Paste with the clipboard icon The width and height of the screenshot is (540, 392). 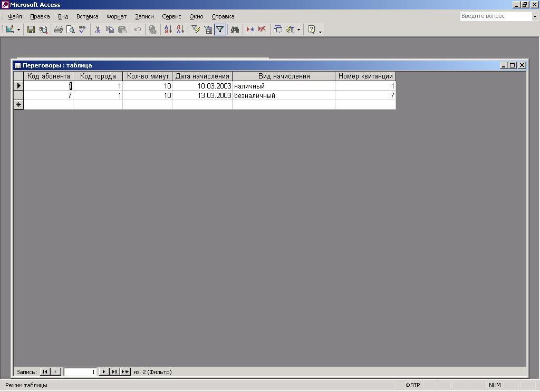(122, 30)
